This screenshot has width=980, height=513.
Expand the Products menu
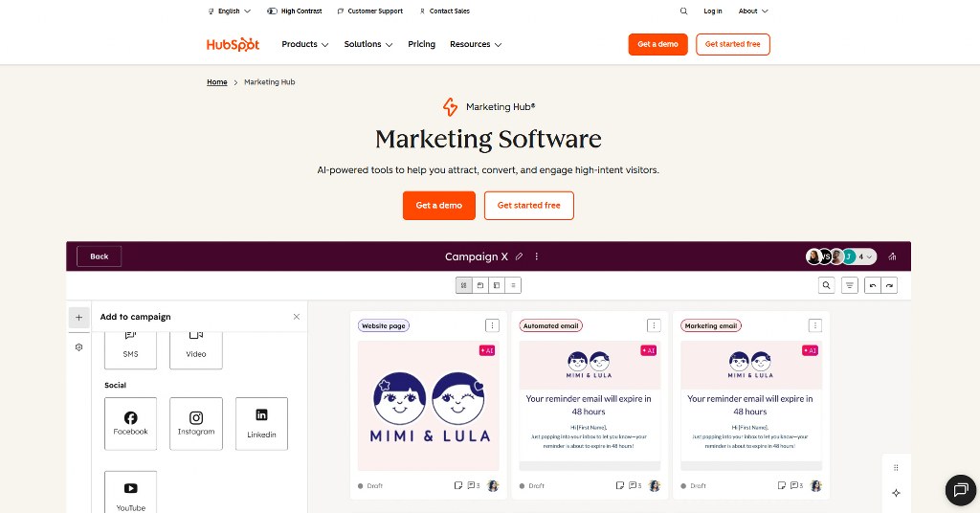click(305, 44)
